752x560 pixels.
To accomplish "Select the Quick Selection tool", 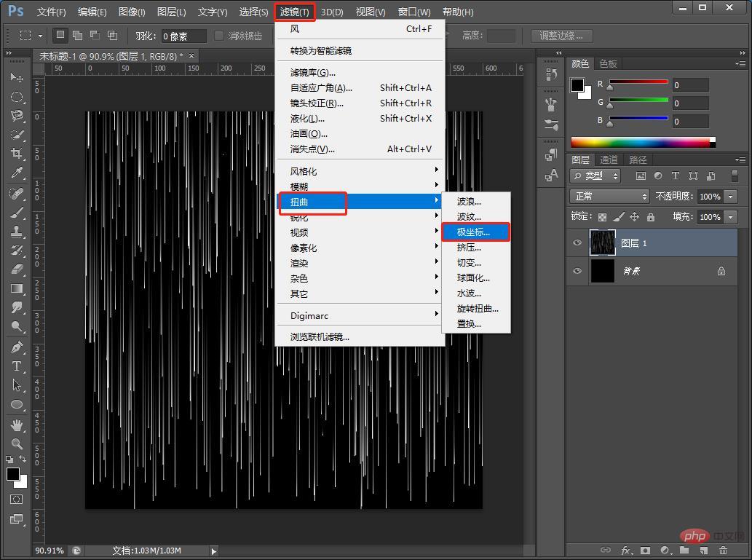I will [17, 135].
